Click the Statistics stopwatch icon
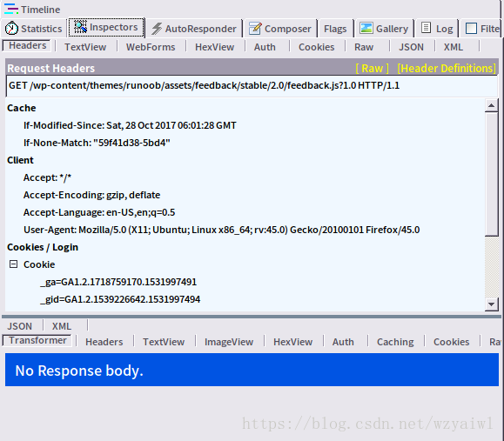This screenshot has height=441, width=504. click(x=11, y=28)
